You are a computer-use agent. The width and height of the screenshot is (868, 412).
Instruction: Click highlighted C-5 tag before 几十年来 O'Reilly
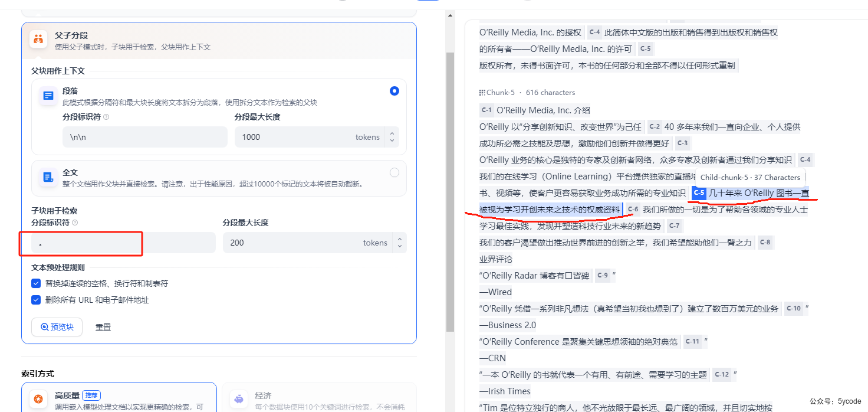[x=699, y=193]
